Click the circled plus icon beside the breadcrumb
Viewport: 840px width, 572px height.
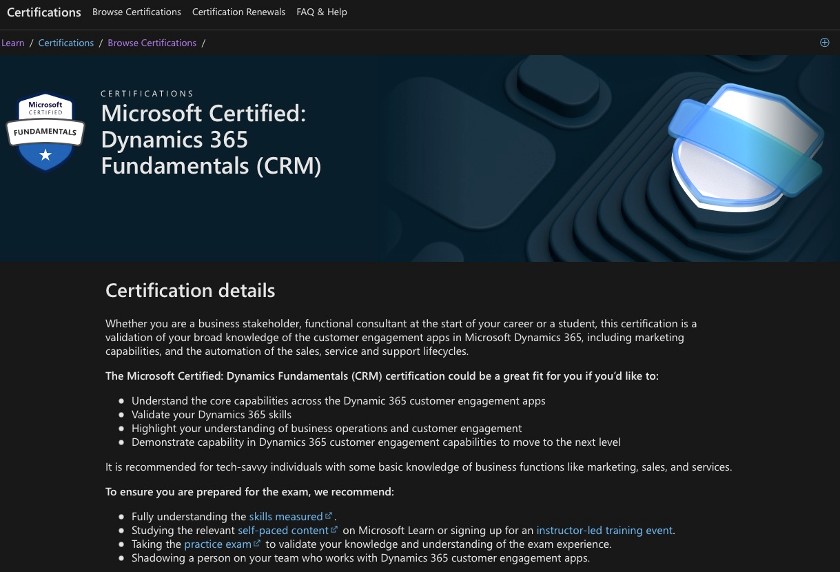tap(825, 43)
